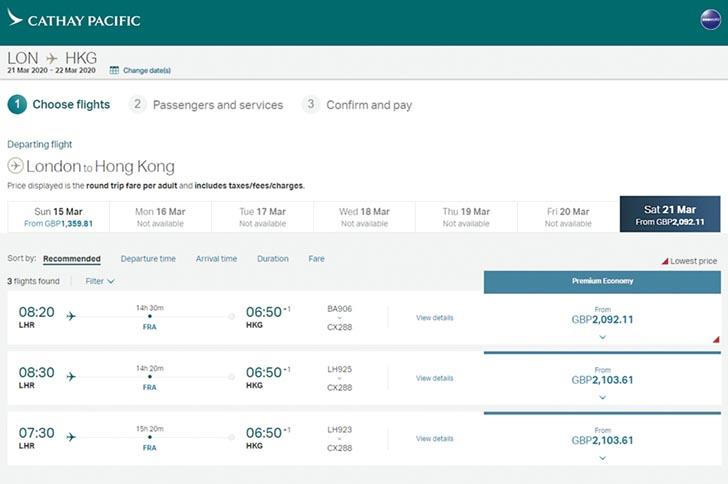Open the Filter dropdown
The height and width of the screenshot is (484, 728).
point(99,281)
